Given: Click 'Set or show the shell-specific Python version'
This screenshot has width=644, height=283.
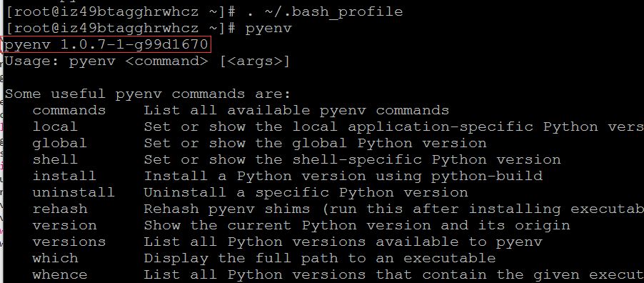Looking at the screenshot, I should pyautogui.click(x=352, y=159).
